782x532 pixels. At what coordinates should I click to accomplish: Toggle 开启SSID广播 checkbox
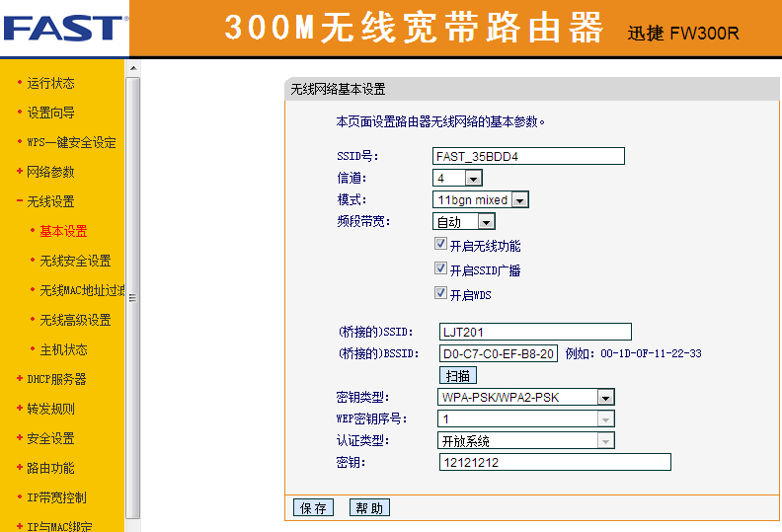click(x=440, y=268)
